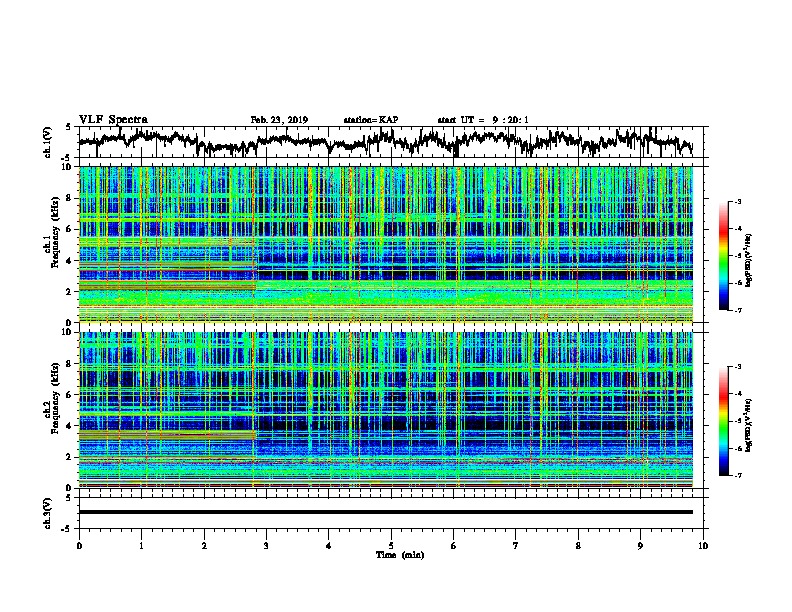Screen dimensions: 792x612
Task: Click the "-3" tick on ch.1 color bar
Action: 737,202
